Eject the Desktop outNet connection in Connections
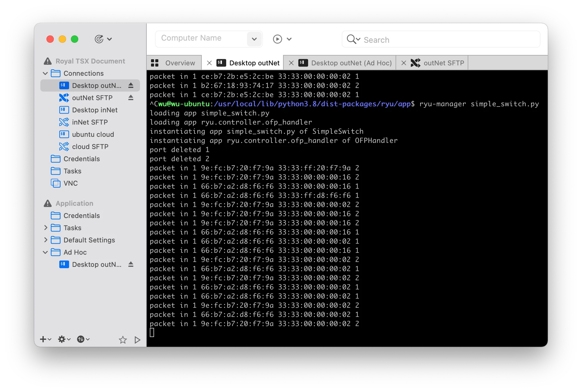 tap(131, 85)
